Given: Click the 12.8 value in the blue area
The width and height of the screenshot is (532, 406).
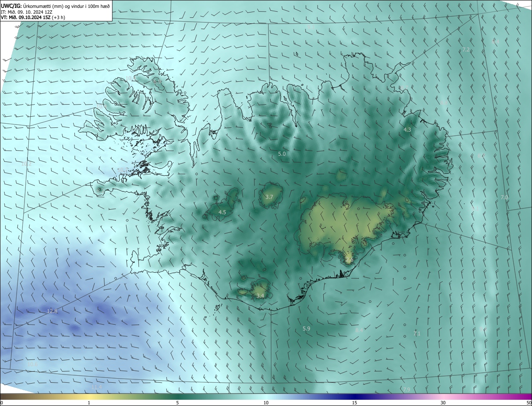Looking at the screenshot, I should click(52, 311).
